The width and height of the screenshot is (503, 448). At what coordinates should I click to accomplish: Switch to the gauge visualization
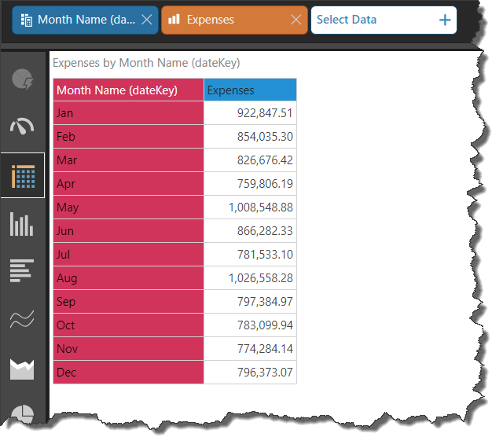[23, 127]
